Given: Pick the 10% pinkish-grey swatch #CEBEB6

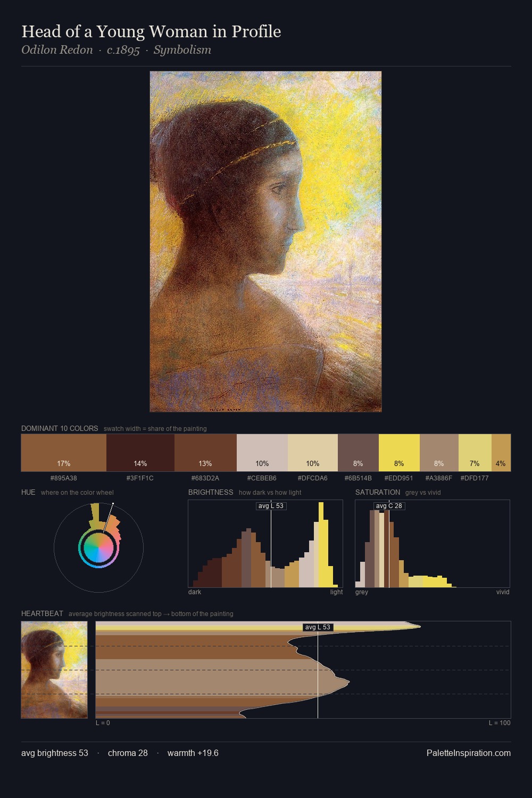Looking at the screenshot, I should click(x=262, y=453).
